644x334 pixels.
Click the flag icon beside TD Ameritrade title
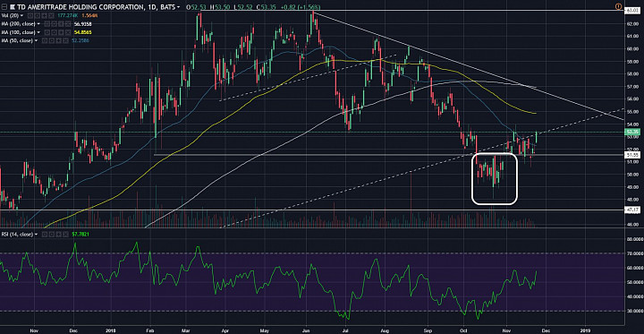pyautogui.click(x=13, y=7)
